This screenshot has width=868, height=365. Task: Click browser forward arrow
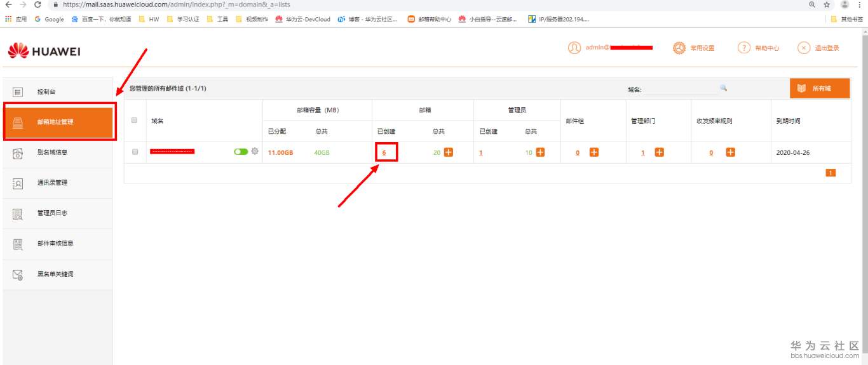pyautogui.click(x=23, y=4)
